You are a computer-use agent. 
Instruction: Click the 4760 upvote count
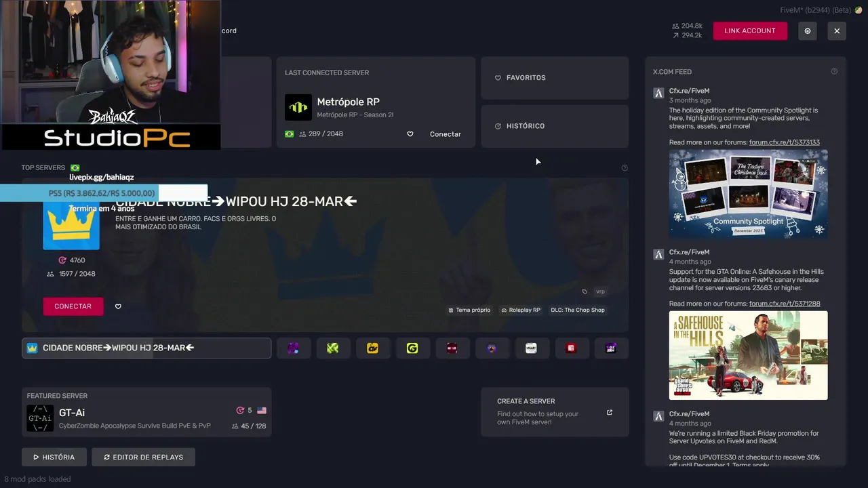point(72,260)
